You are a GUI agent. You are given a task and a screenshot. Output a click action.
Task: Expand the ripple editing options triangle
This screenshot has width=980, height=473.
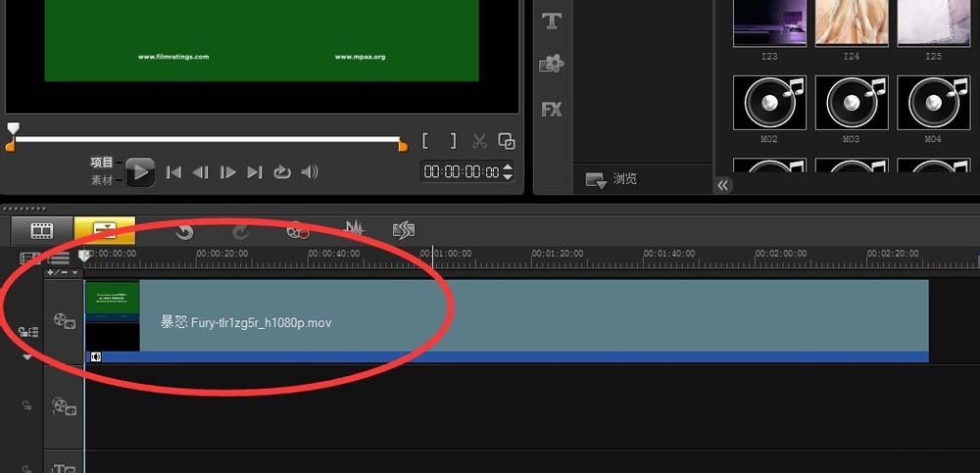coord(26,357)
